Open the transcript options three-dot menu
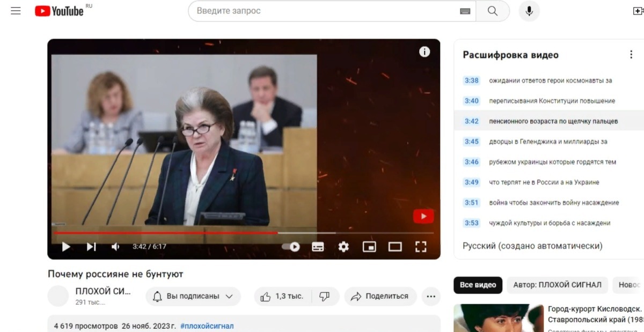This screenshot has height=332, width=644. click(631, 55)
